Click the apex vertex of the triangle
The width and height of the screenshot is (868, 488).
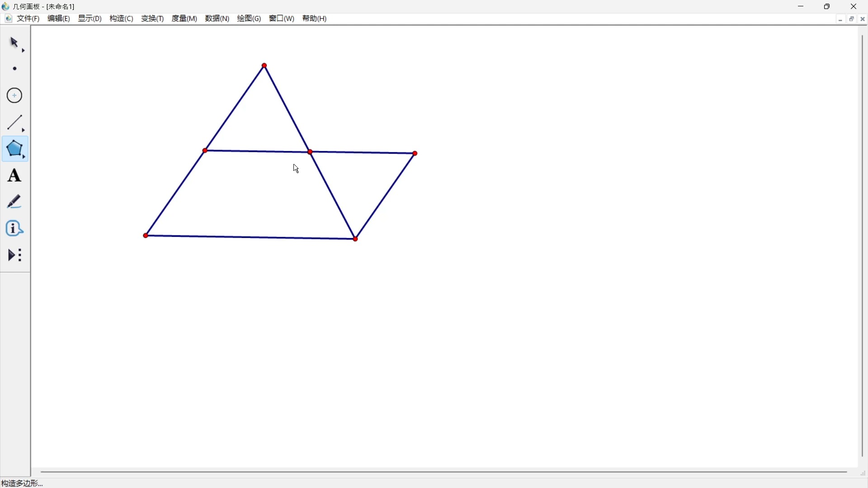pos(265,66)
